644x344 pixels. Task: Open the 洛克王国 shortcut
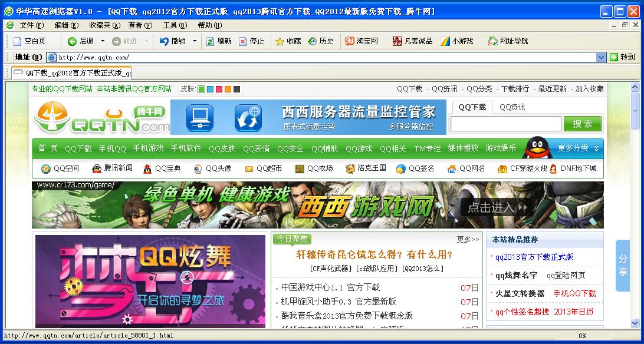(366, 168)
